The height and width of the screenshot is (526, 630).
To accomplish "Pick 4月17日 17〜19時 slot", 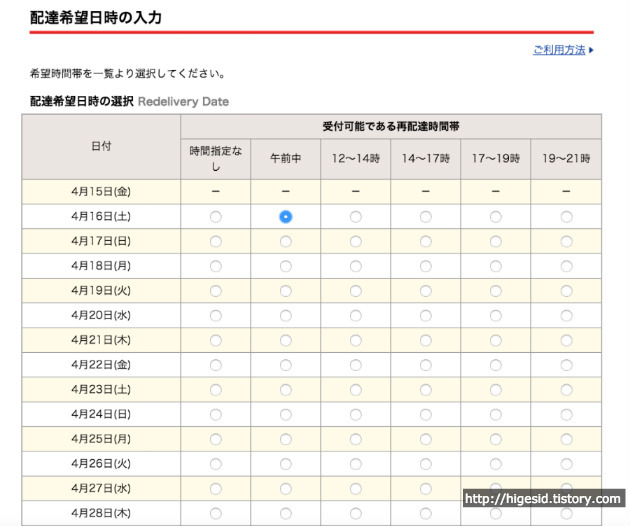I will (496, 242).
